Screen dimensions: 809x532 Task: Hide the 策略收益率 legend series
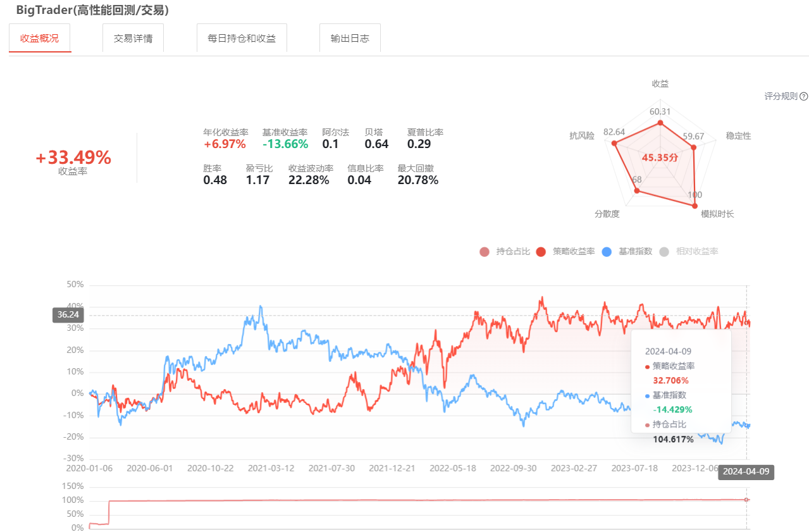[565, 252]
